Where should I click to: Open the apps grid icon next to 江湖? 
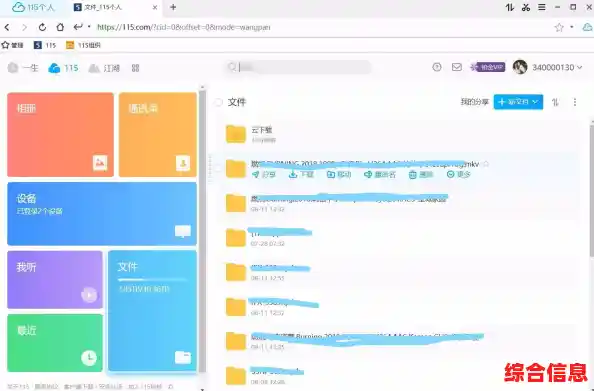pyautogui.click(x=136, y=68)
